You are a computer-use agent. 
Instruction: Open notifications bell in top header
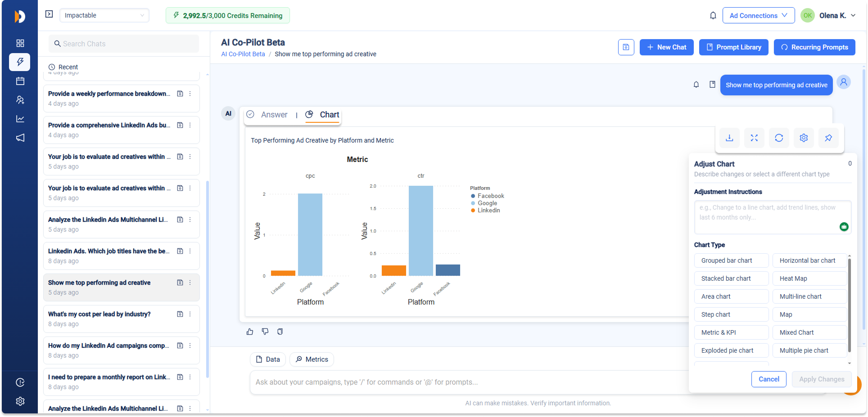tap(713, 16)
